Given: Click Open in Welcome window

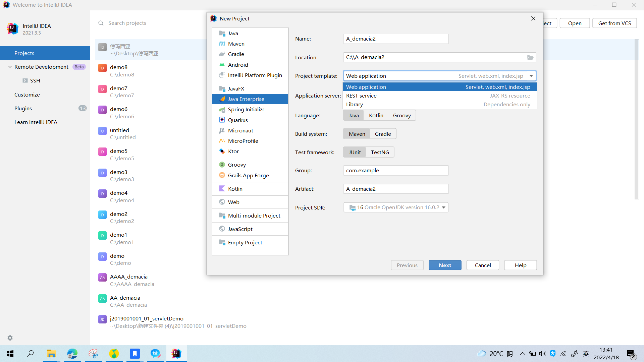Looking at the screenshot, I should [x=575, y=23].
